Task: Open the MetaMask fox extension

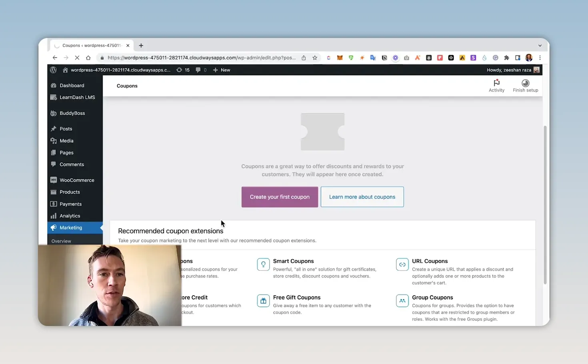Action: 340,58
